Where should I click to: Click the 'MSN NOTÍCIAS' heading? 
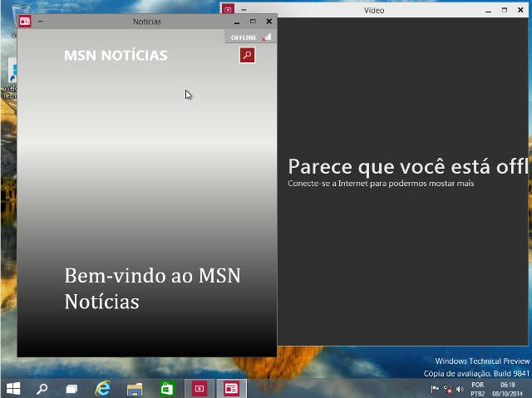[116, 56]
